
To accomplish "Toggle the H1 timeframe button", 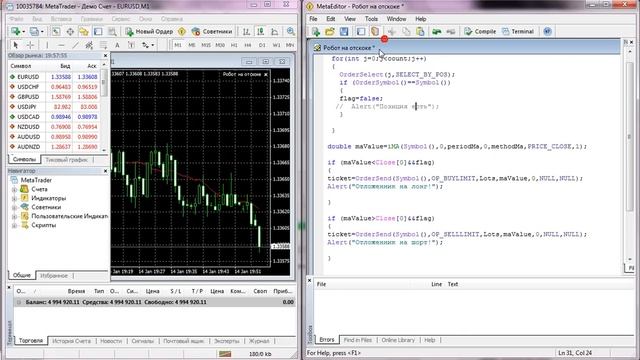I will pos(234,45).
